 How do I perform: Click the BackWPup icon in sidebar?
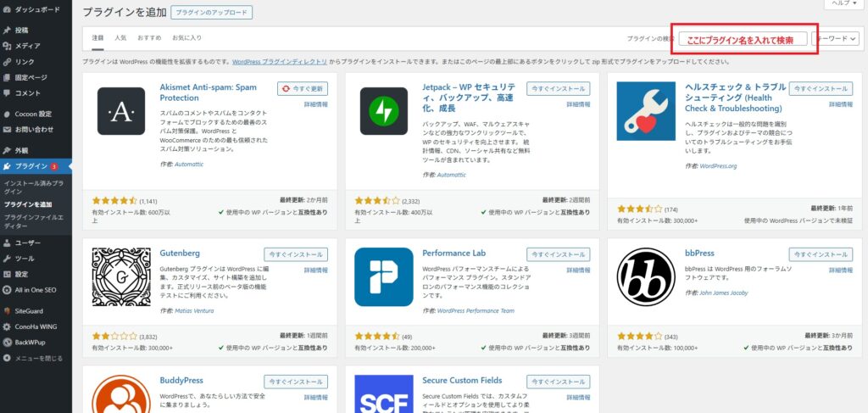tap(7, 342)
